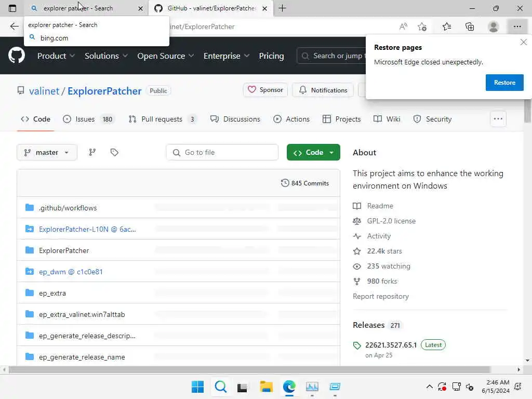Open the notification center icon
This screenshot has width=532, height=399.
pos(518,387)
